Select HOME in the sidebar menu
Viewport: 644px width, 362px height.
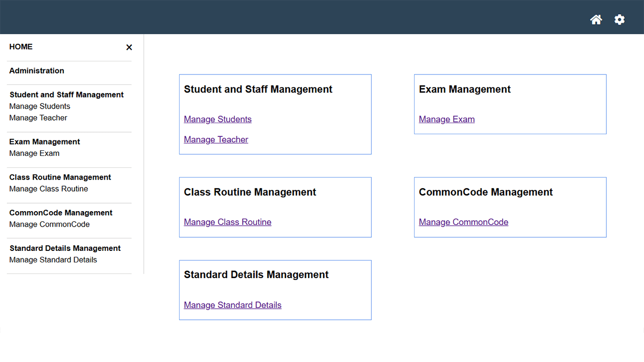21,47
